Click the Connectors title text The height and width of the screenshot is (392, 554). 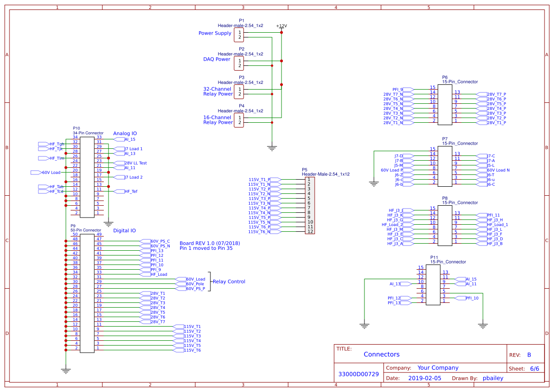tap(382, 354)
